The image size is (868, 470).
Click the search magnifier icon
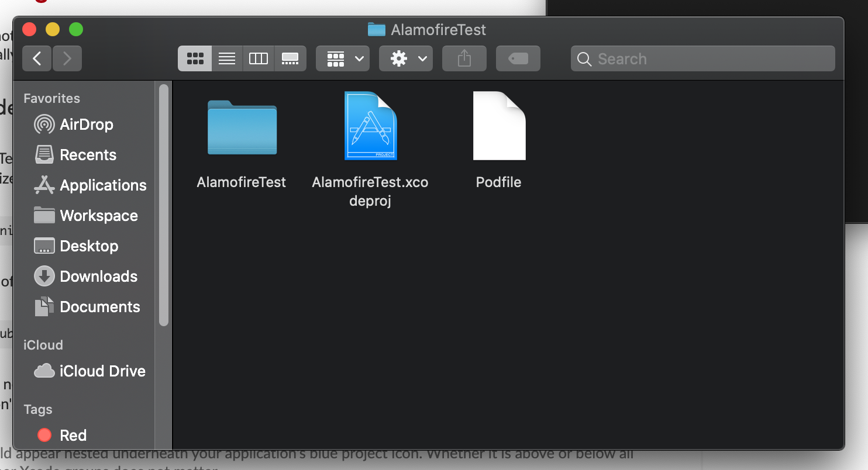[584, 59]
